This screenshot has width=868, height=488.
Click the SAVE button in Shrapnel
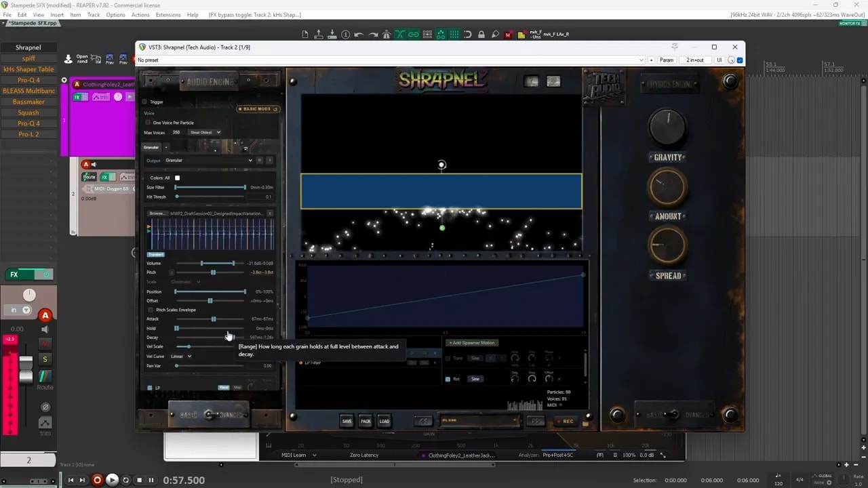coord(347,421)
